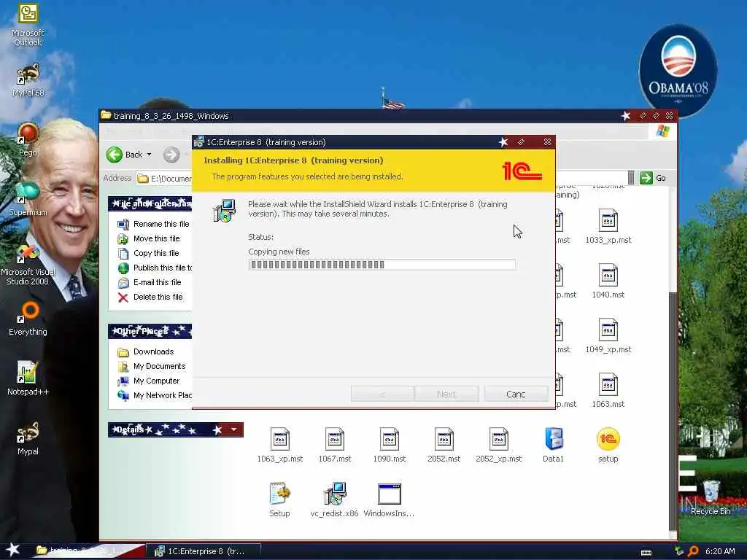Click the Explorer address bar field

(164, 179)
